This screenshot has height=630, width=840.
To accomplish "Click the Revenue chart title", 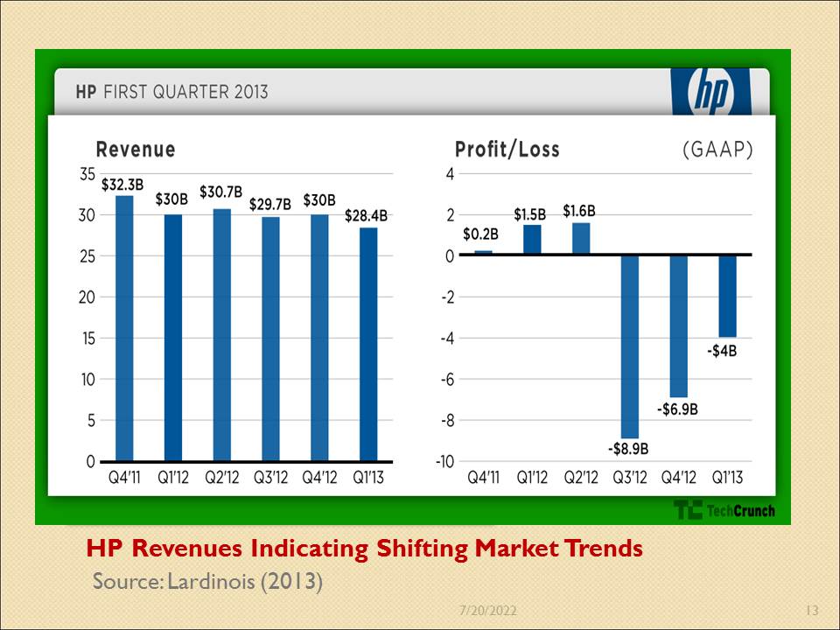I will 136,150.
